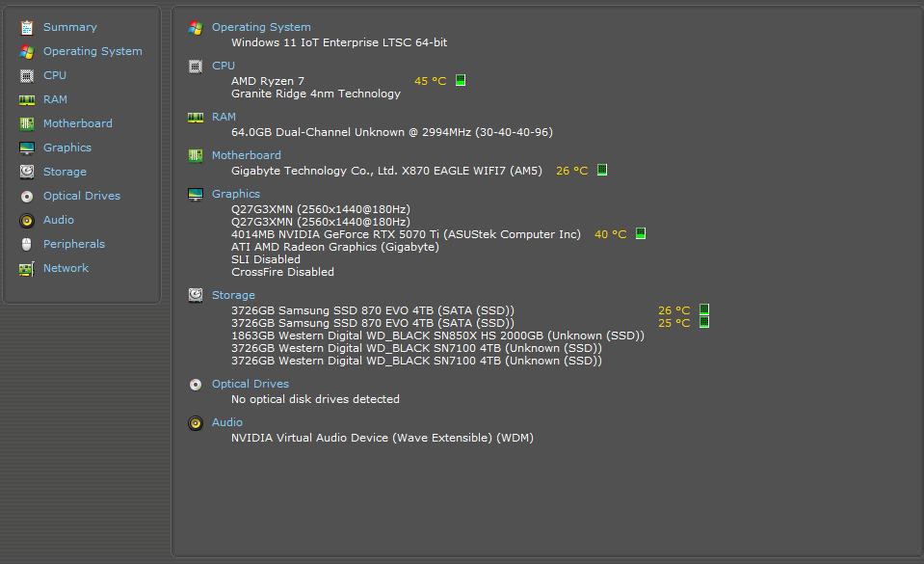
Task: Click the 64.0GB Dual-Channel RAM line
Action: [392, 132]
